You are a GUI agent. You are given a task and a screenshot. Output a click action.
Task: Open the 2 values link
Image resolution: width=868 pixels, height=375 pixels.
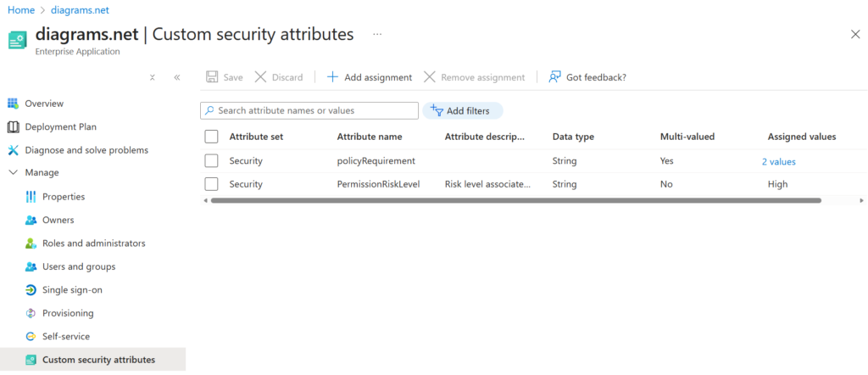778,161
